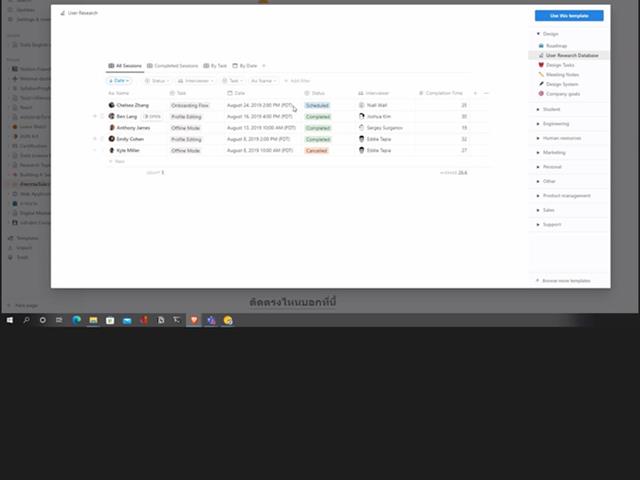The width and height of the screenshot is (640, 480).
Task: Switch to Brave browser in the taskbar
Action: [x=194, y=320]
